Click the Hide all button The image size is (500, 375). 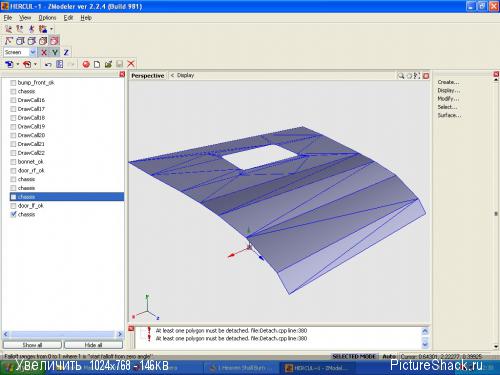93,345
